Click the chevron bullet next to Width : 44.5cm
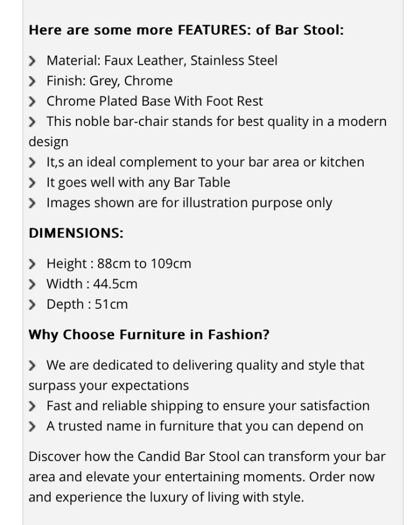The image size is (420, 525). point(32,284)
